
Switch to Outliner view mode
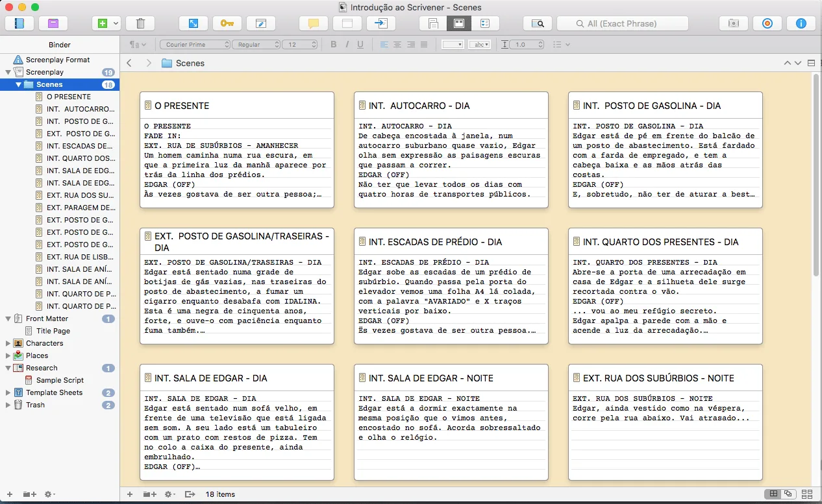(x=484, y=23)
